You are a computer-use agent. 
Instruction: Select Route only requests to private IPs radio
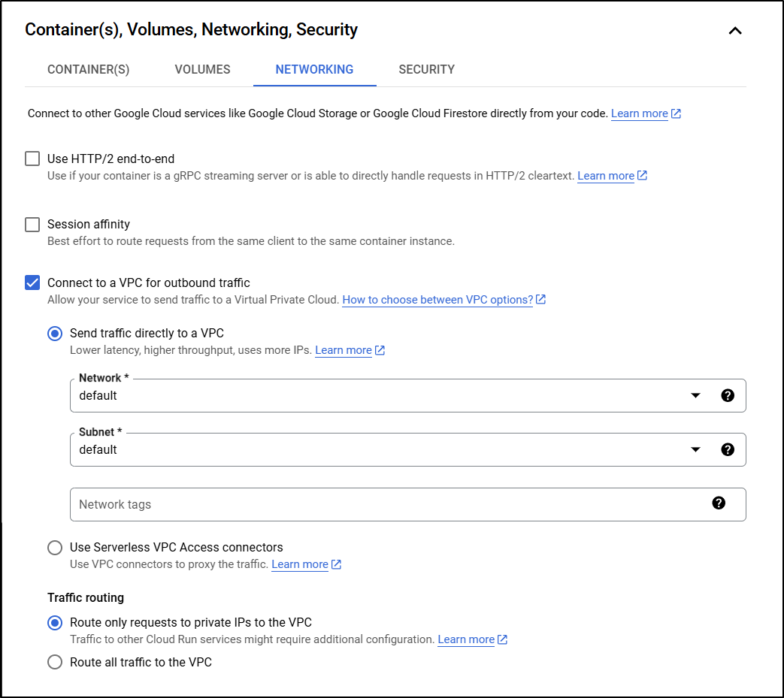pyautogui.click(x=55, y=623)
